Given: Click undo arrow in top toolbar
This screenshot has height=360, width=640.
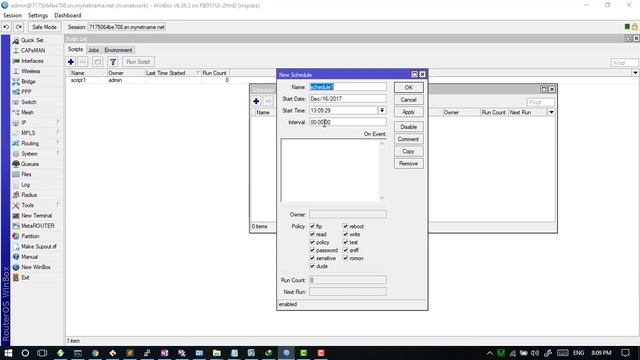Looking at the screenshot, I should [x=6, y=27].
